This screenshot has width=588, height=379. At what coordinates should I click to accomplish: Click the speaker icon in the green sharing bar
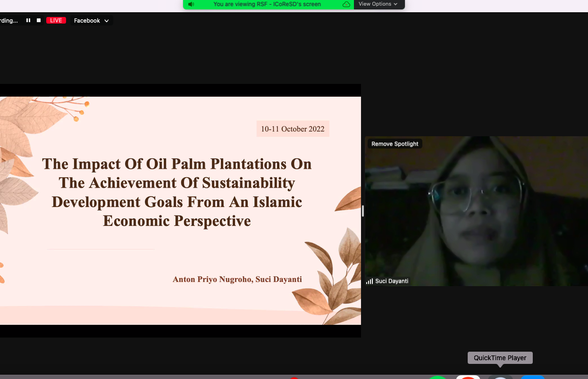(x=191, y=4)
